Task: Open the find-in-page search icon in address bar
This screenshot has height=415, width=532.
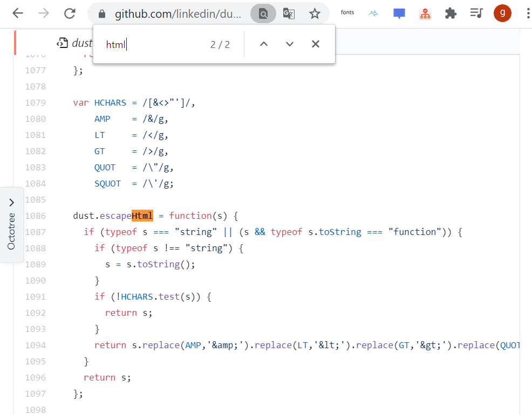Action: coord(263,13)
